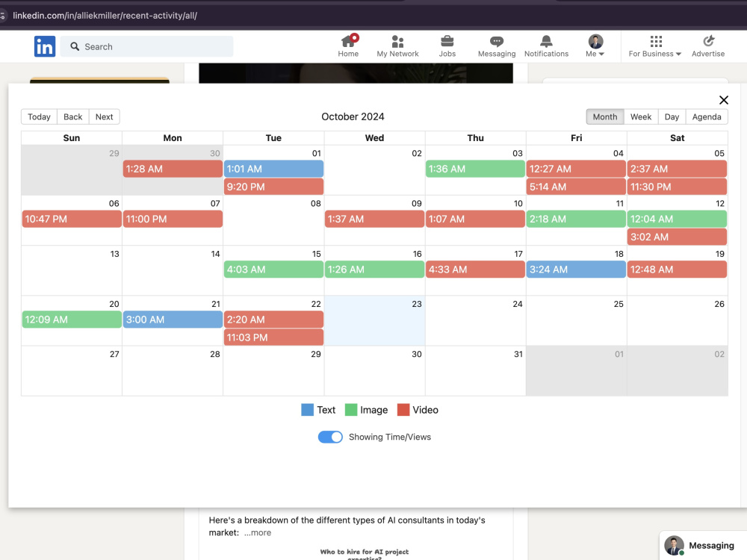Open the 2:18 AM image post event
Screen dimensions: 747x560
pyautogui.click(x=576, y=219)
